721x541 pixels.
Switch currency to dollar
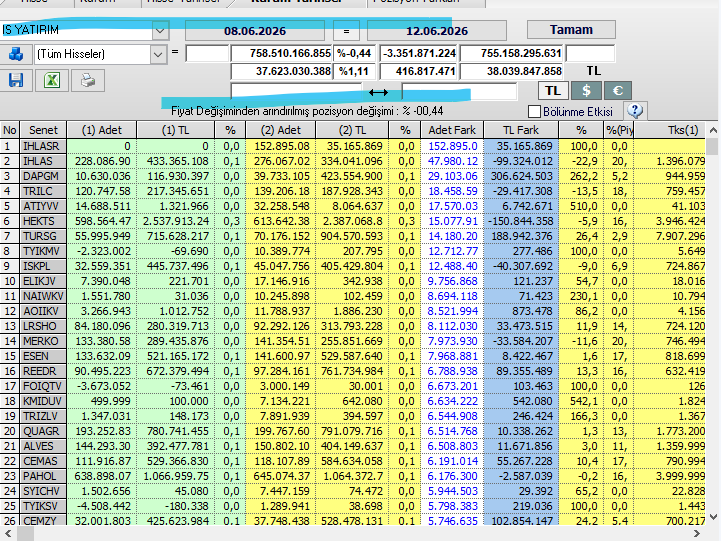point(586,91)
